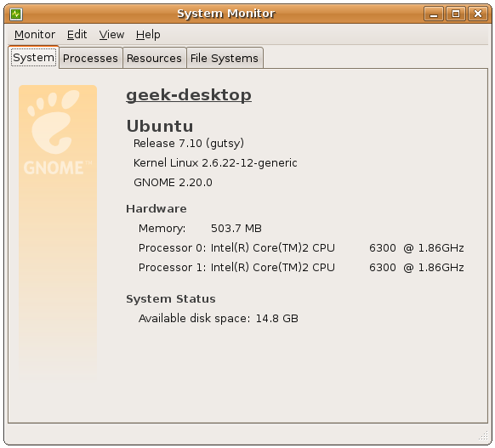Switch to the File Systems tab
The height and width of the screenshot is (448, 495).
[x=225, y=58]
